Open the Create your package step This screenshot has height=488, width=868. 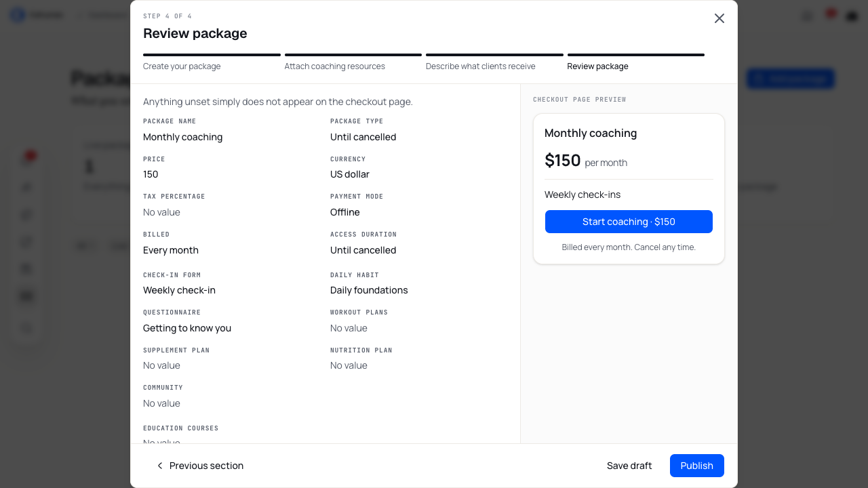pyautogui.click(x=212, y=62)
